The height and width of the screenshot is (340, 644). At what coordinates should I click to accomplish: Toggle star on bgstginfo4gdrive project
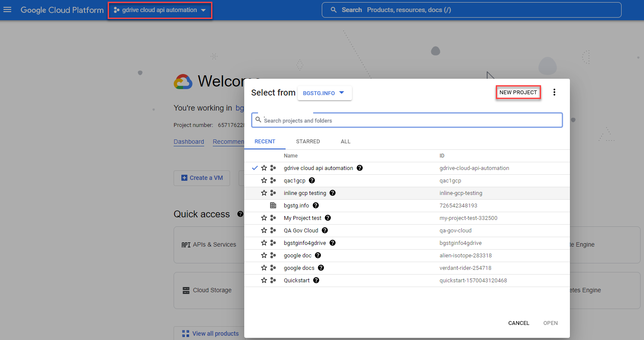(264, 243)
